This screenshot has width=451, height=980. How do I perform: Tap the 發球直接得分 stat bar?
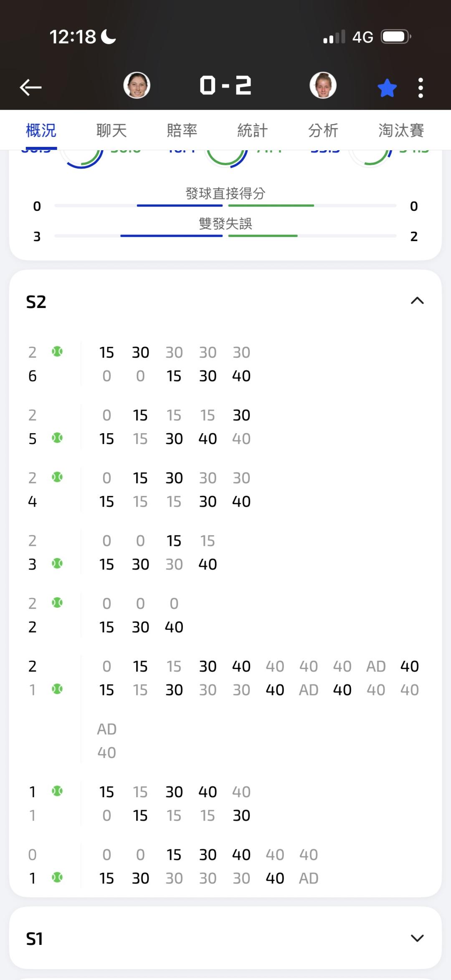click(225, 205)
